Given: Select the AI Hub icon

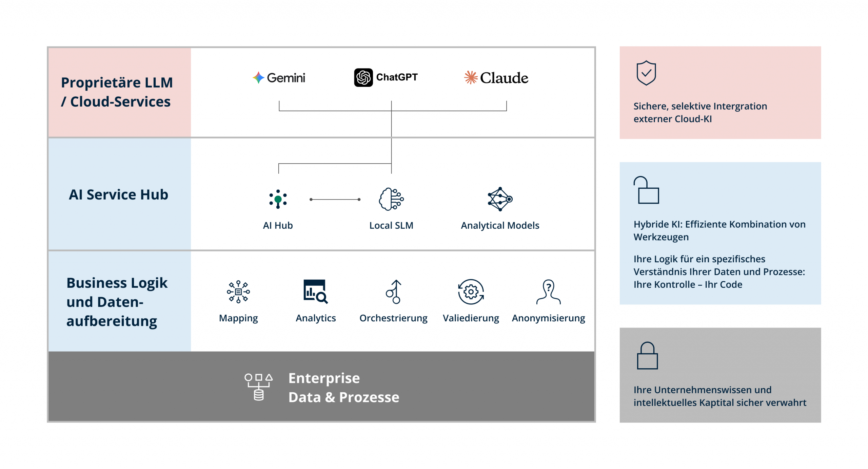Looking at the screenshot, I should click(x=278, y=199).
